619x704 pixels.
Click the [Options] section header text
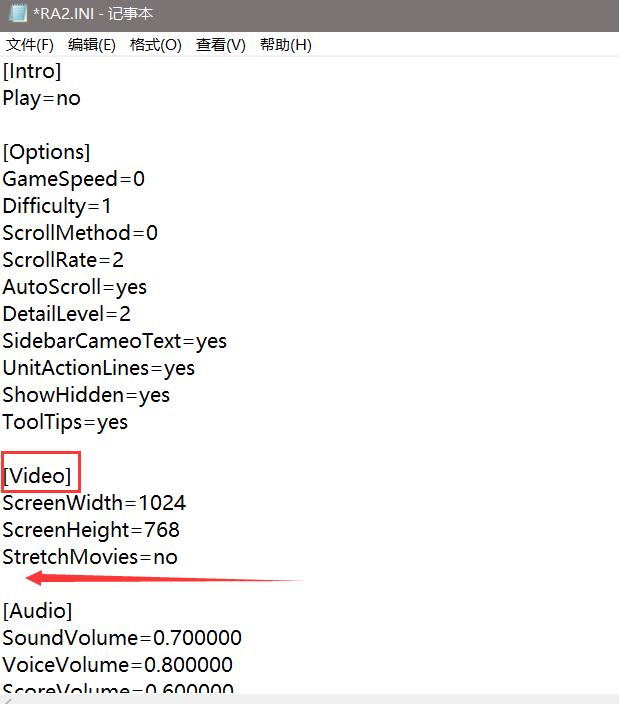(x=47, y=152)
